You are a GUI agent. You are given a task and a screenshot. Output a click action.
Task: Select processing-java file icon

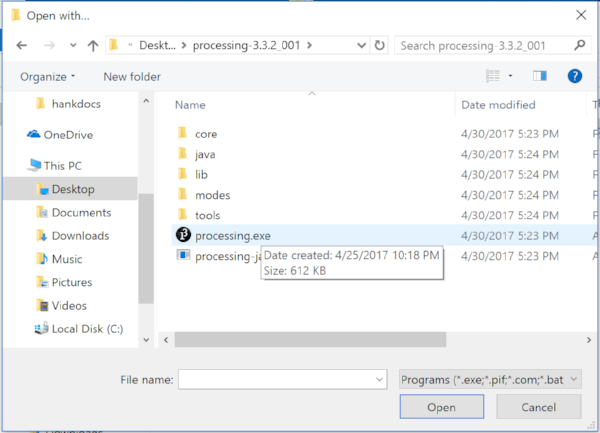[x=183, y=255]
